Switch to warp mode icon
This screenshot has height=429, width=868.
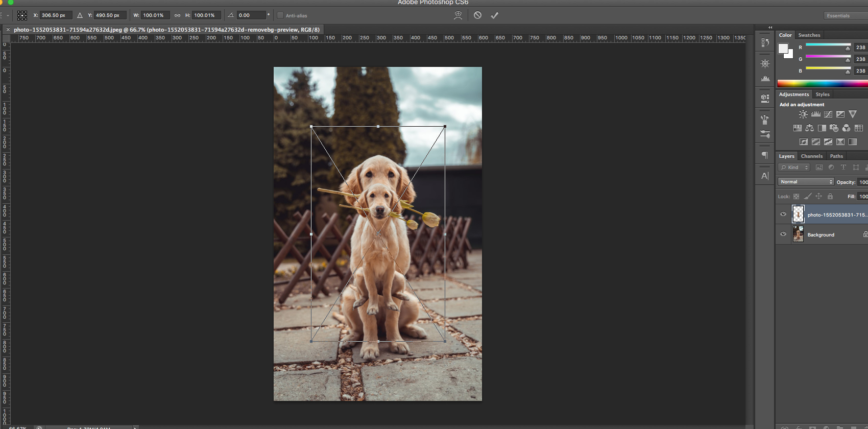click(x=458, y=15)
